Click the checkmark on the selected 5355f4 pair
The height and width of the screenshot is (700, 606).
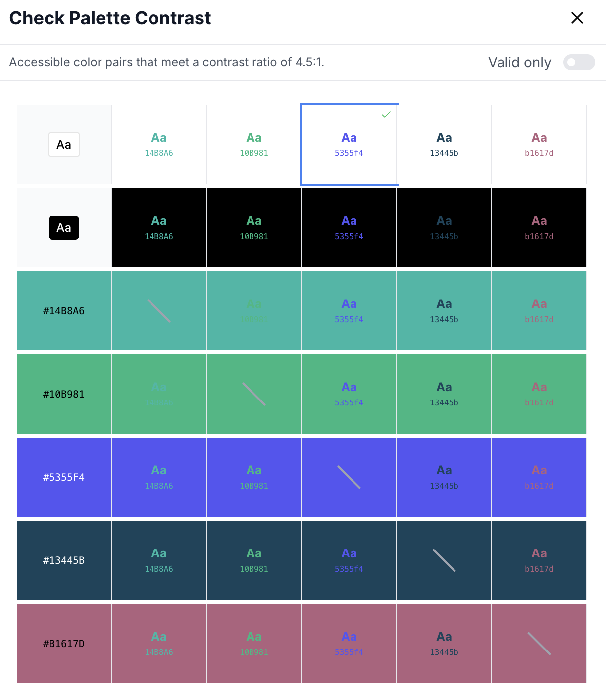pyautogui.click(x=386, y=114)
